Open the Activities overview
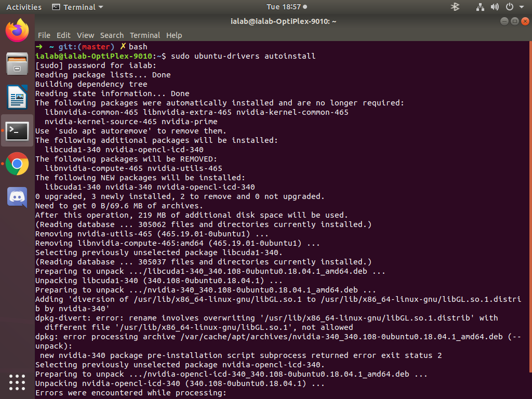Screen dimensions: 532x399 23,7
